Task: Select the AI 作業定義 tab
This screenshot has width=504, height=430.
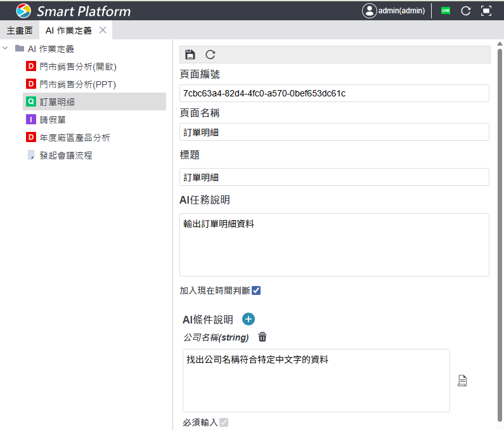Action: coord(69,30)
